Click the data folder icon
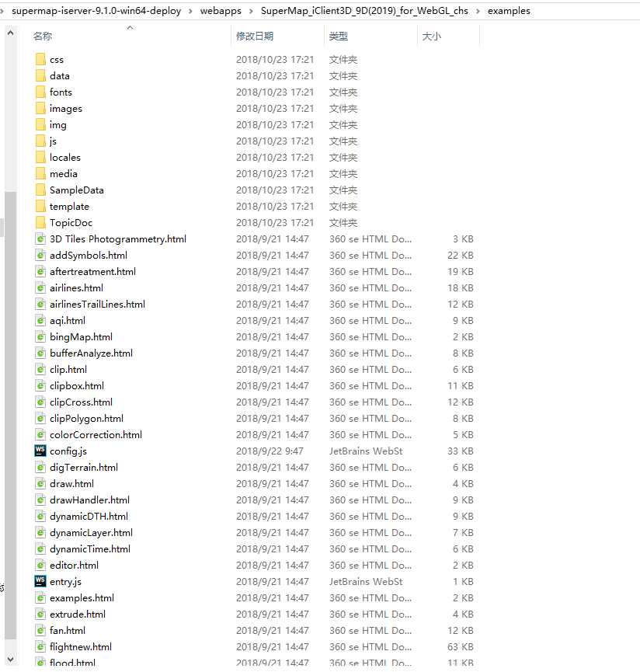640x672 pixels. pos(40,75)
